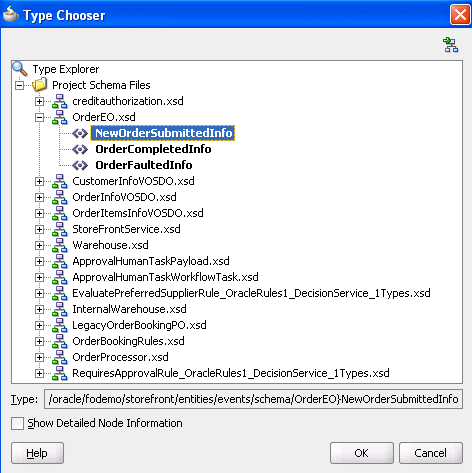472x473 pixels.
Task: Click into the Type text field
Action: (x=253, y=399)
